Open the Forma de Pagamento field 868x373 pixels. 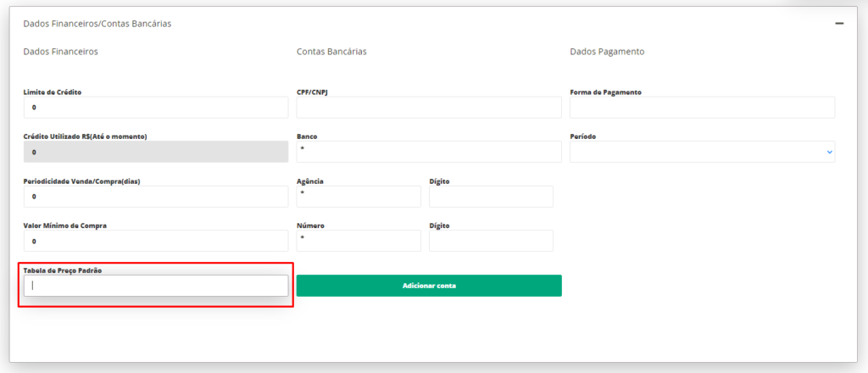[x=703, y=108]
